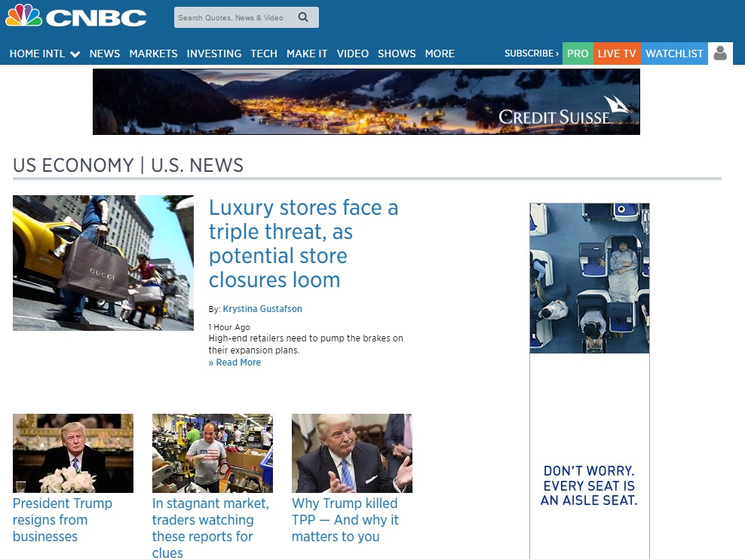This screenshot has height=560, width=745.
Task: Open President Trump resigns from businesses headline
Action: coord(63,519)
